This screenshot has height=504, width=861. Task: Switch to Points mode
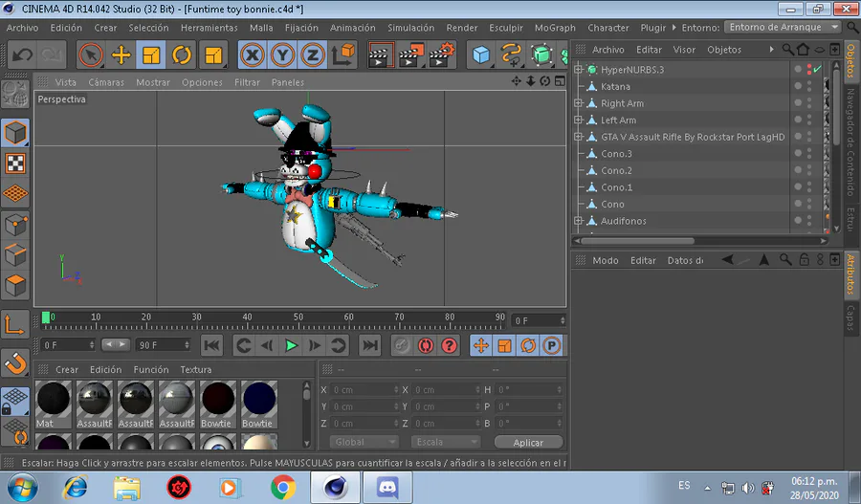15,225
